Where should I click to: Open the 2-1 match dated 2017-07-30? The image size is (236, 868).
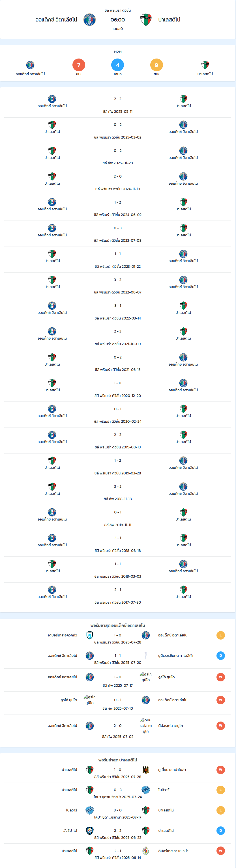[118, 595]
